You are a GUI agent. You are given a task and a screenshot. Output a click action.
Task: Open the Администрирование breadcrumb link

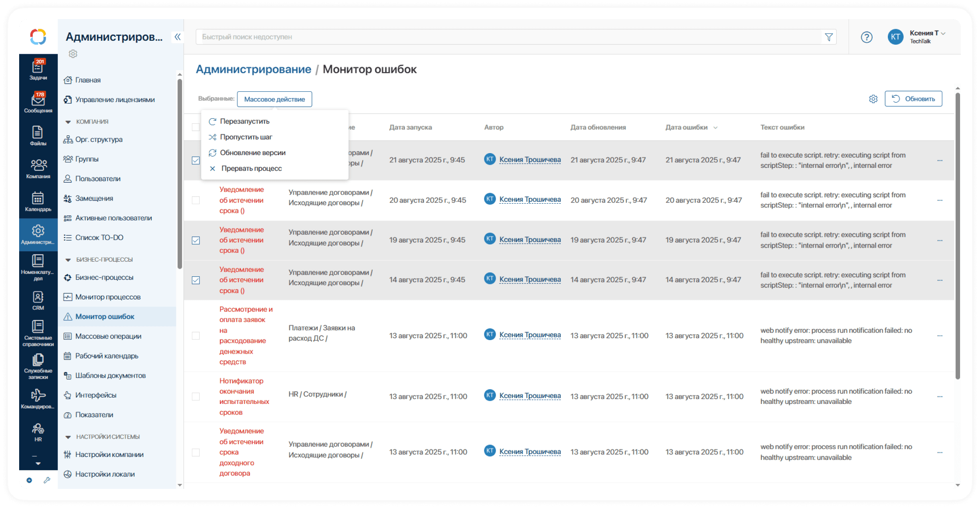pos(253,69)
